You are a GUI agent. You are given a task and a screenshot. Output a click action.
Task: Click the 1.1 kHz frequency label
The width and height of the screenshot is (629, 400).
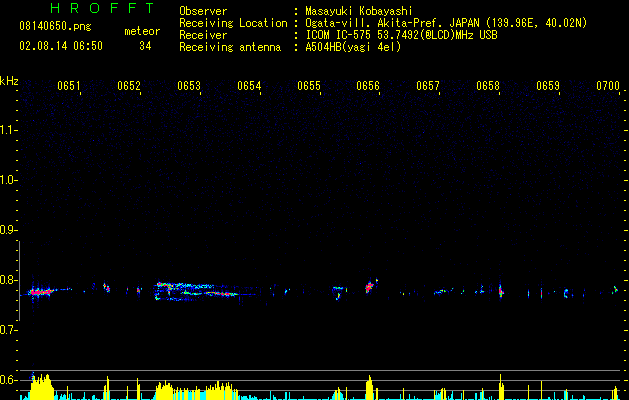pos(8,130)
